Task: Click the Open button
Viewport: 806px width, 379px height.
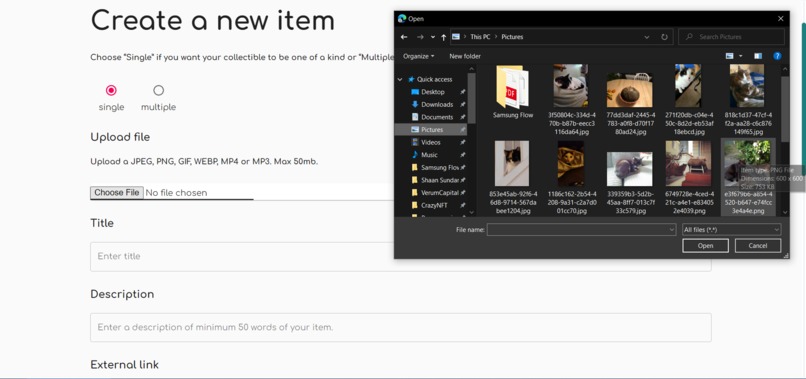Action: (705, 246)
